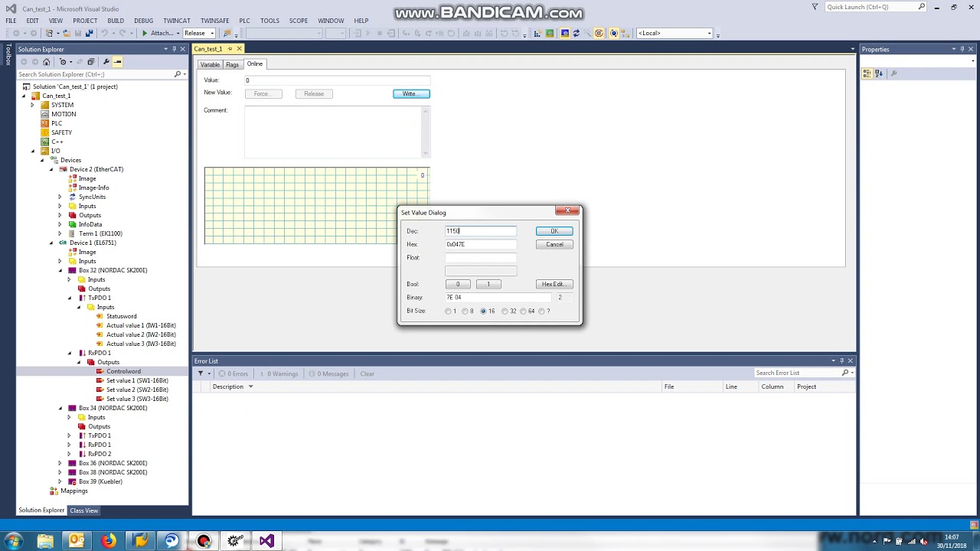
Task: Click the Collapse All icon in Solution Explorer
Action: pos(90,62)
